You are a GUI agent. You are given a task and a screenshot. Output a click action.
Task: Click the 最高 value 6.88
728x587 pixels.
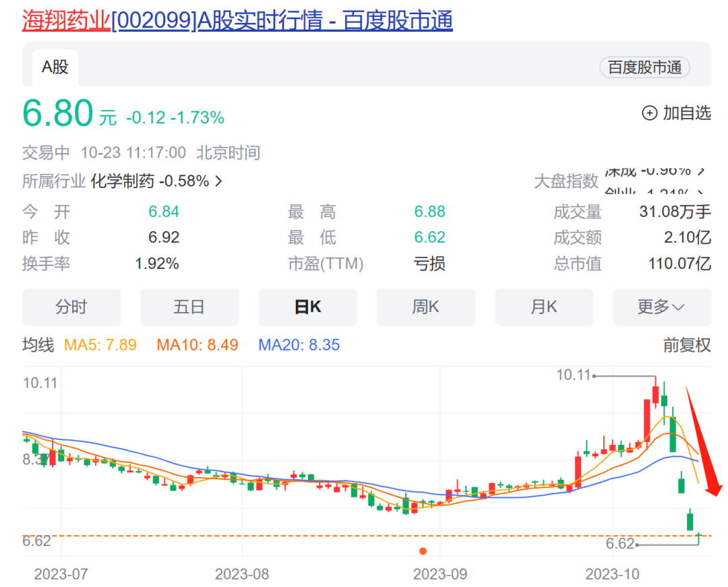[x=429, y=212]
